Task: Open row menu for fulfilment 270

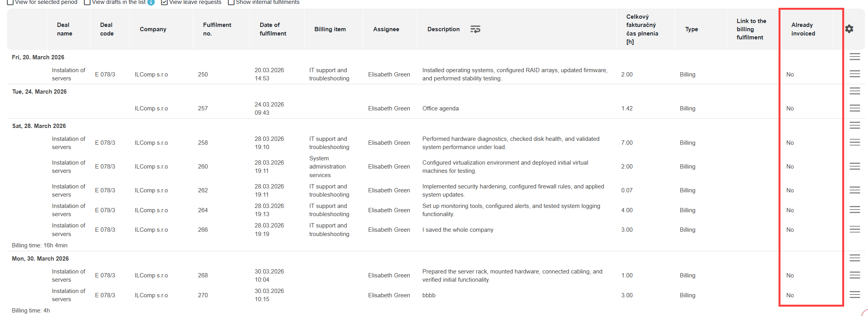Action: [x=855, y=295]
